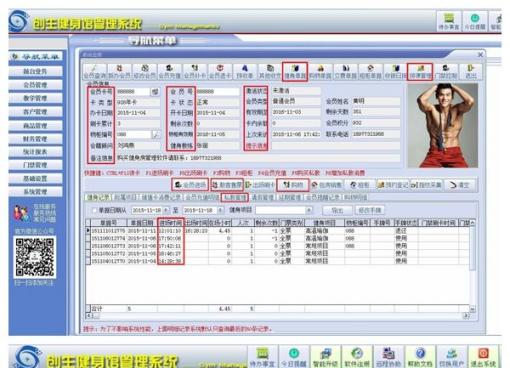
Task: Click the 修改手牌 button
Action: click(369, 210)
